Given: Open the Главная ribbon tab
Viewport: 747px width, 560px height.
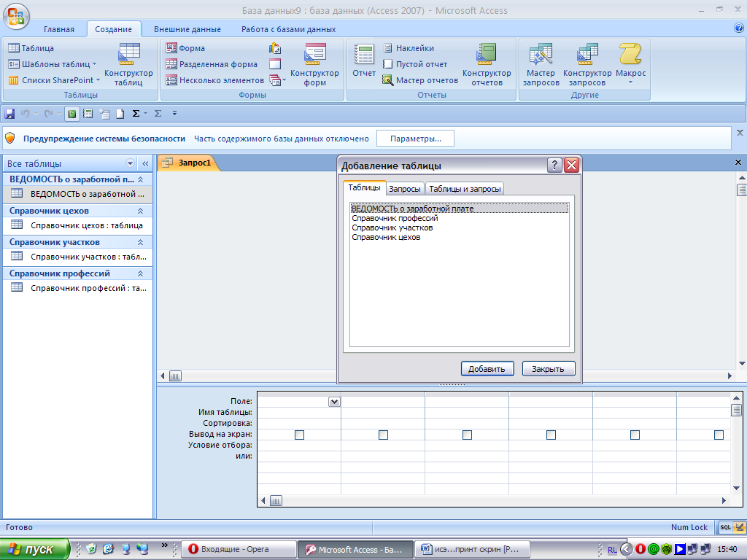Looking at the screenshot, I should coord(59,29).
